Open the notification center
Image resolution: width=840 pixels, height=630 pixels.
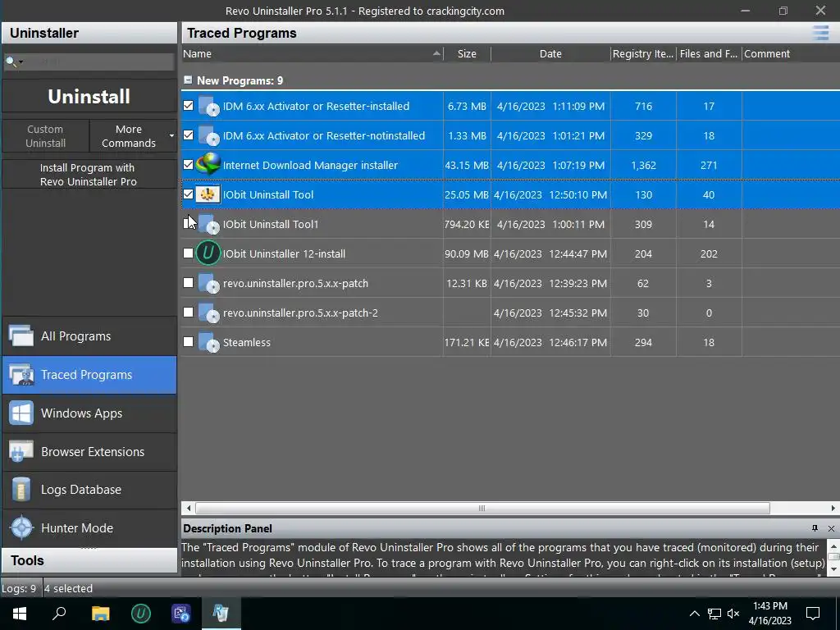(x=813, y=614)
